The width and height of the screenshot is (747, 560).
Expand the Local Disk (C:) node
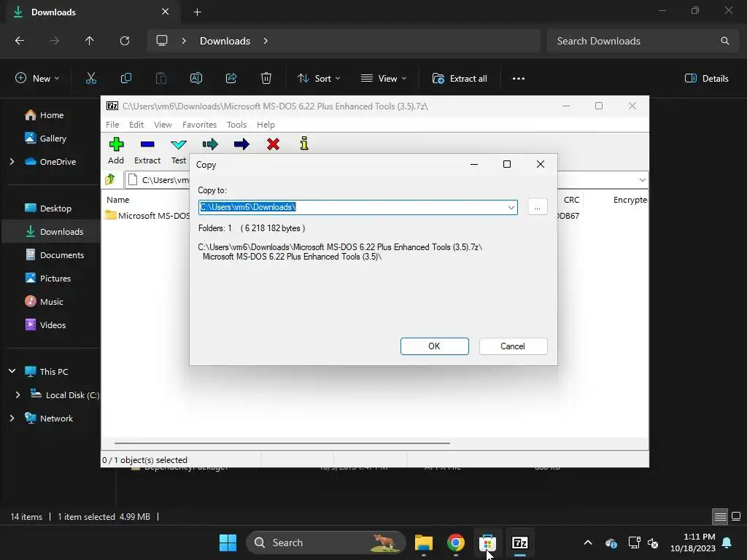click(x=18, y=394)
